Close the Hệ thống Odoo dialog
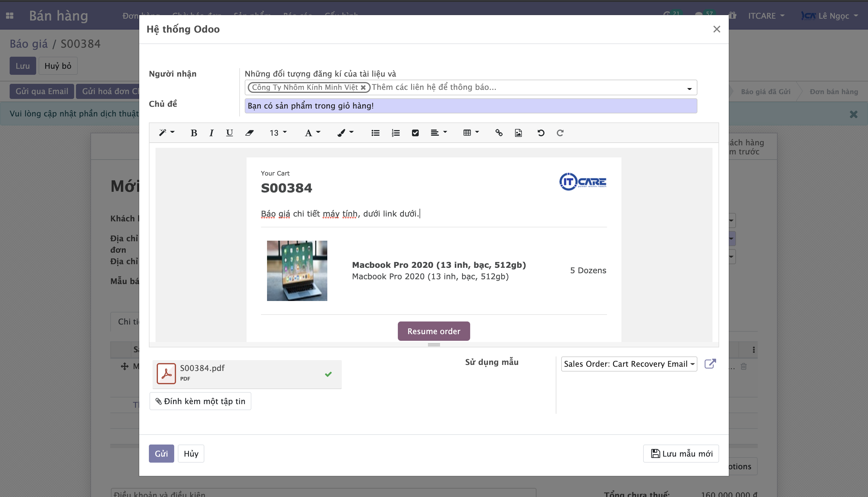Screen dimensions: 868x497 coord(717,29)
